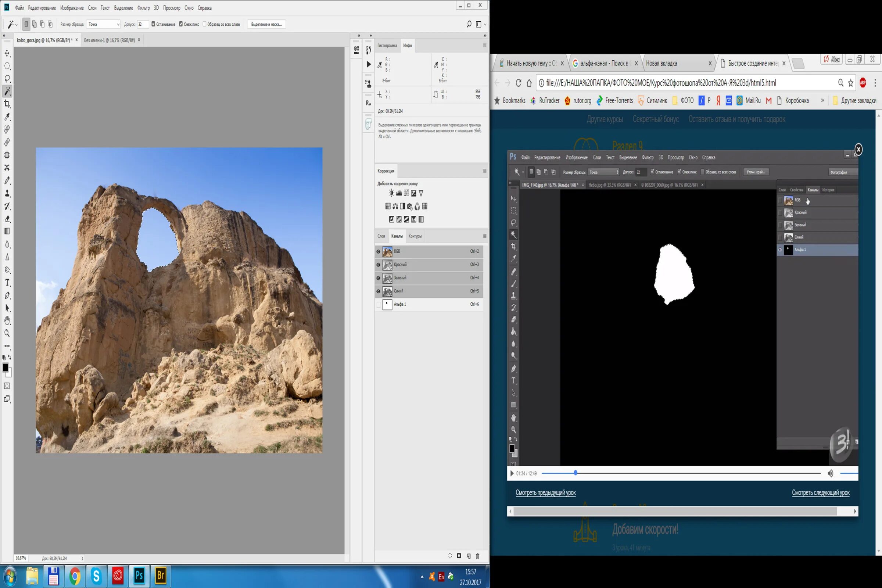Open the second eyedropper CMYK readout dropdown
The image size is (882, 588).
tap(436, 65)
